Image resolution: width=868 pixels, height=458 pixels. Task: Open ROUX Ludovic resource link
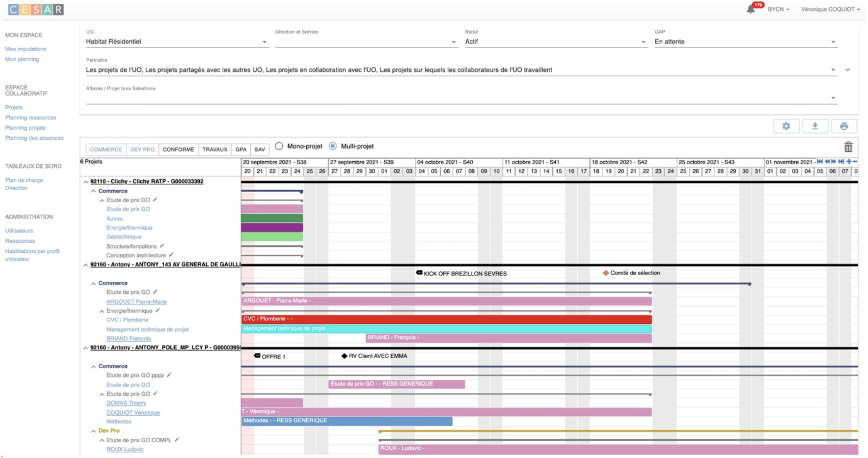click(x=125, y=449)
